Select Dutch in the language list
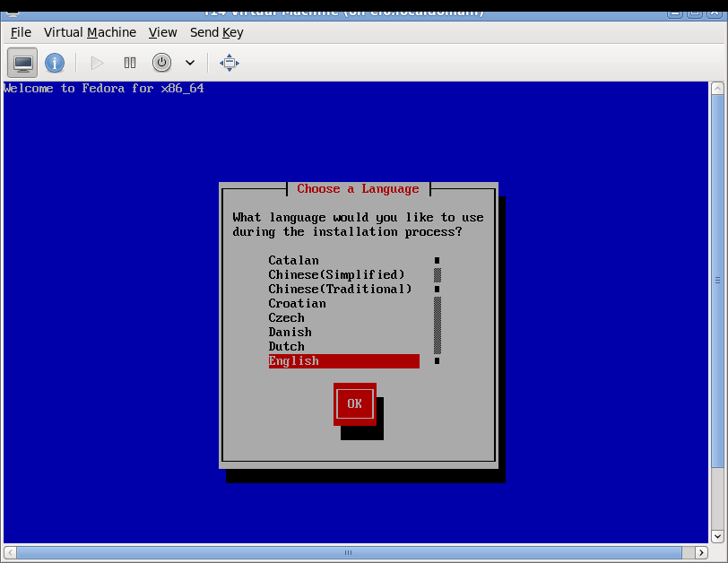This screenshot has width=728, height=563. point(344,347)
